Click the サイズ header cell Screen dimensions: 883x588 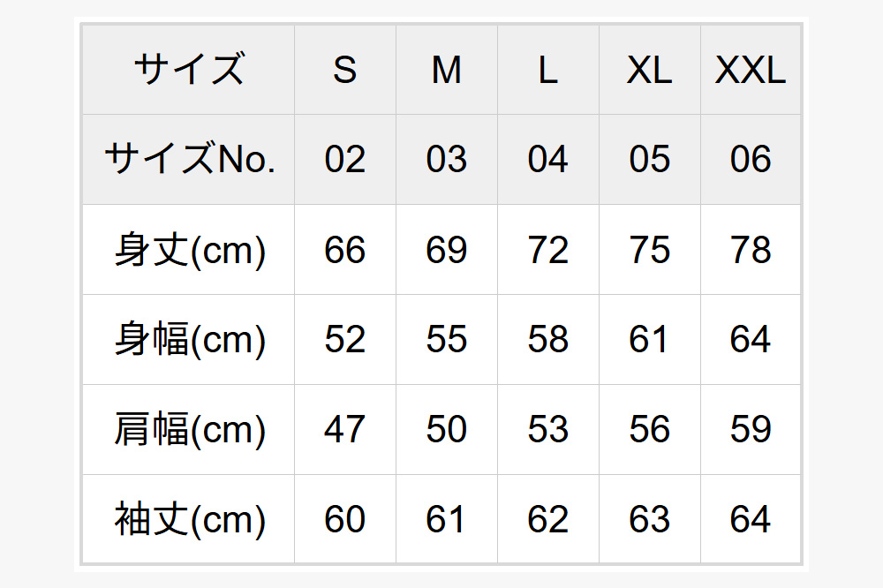tap(188, 70)
